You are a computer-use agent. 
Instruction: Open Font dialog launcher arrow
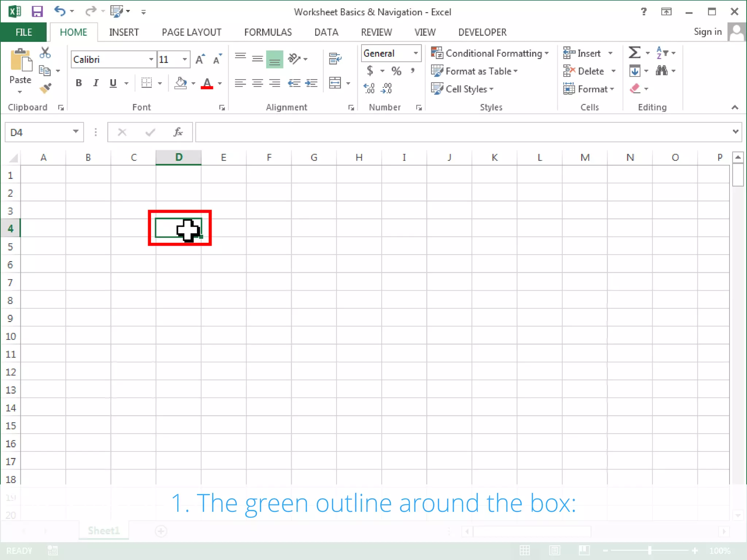(222, 108)
